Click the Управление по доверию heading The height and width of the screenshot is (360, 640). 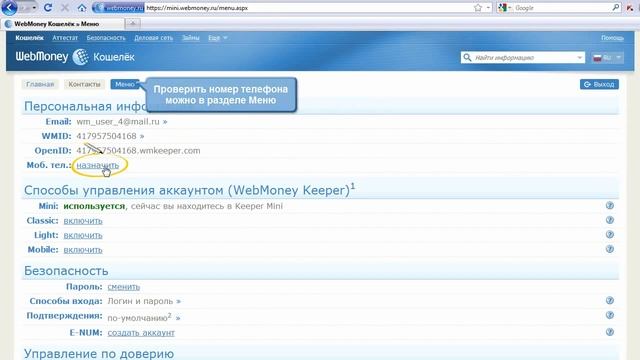tap(99, 353)
